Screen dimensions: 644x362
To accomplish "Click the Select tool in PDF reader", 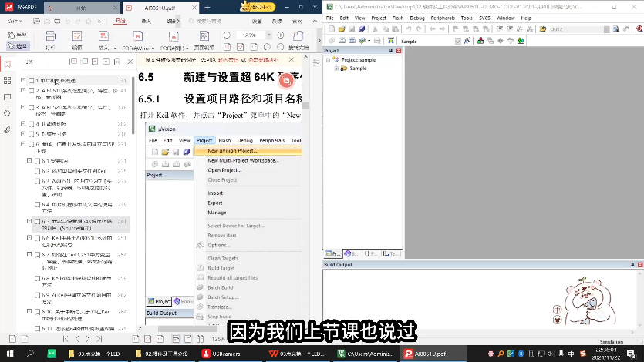I will [x=18, y=46].
